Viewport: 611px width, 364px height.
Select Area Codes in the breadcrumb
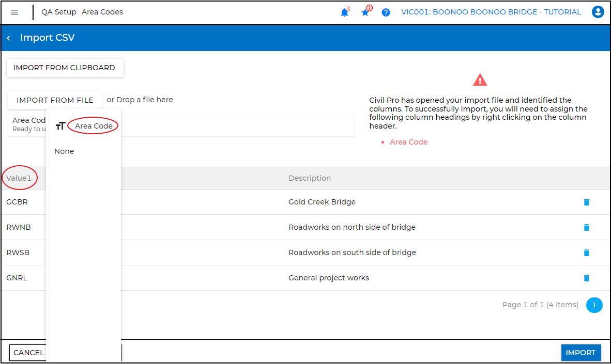pos(102,11)
